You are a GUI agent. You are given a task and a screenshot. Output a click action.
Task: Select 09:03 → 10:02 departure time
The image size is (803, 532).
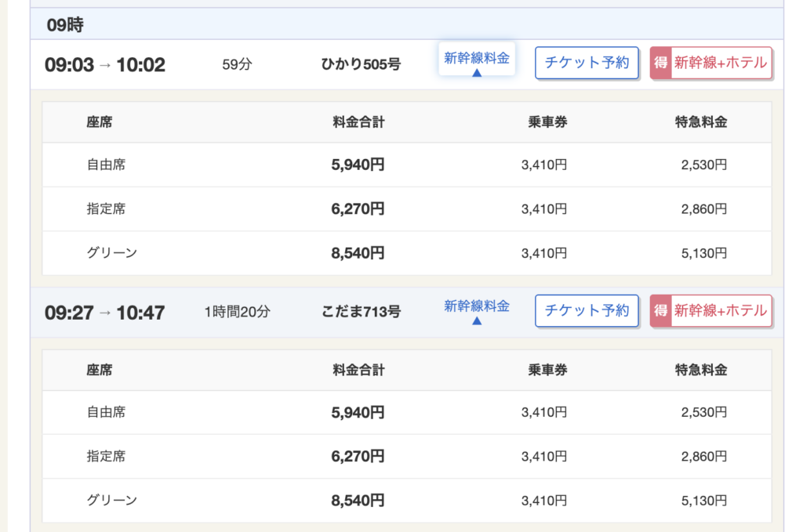(105, 65)
